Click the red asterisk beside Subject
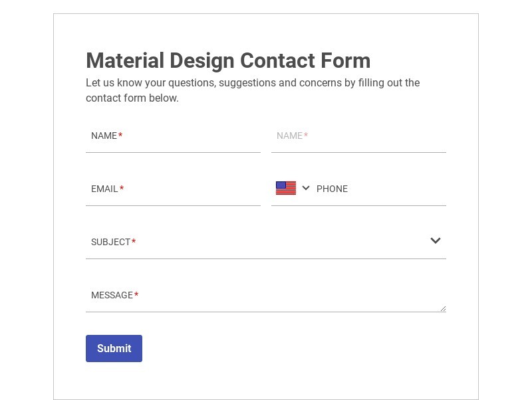The image size is (532, 400). point(134,242)
